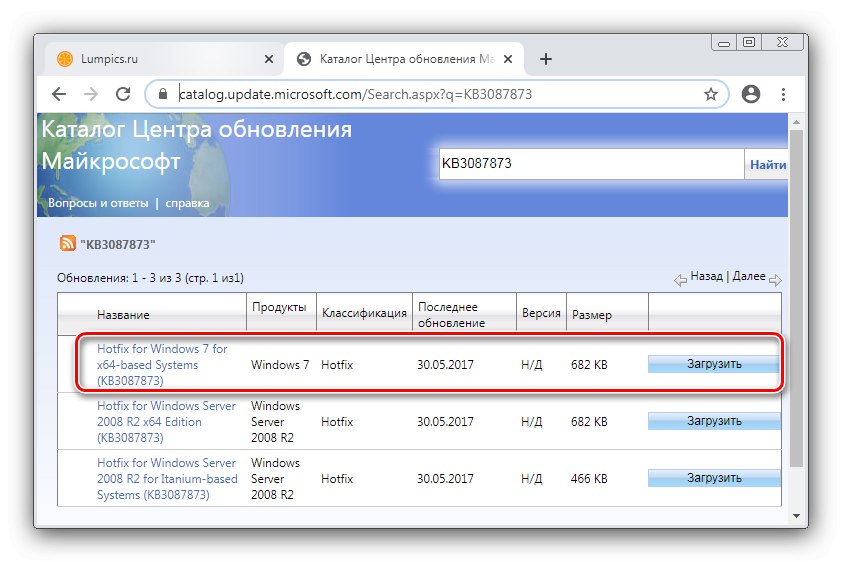Close the Lumpics.ru tab
Image resolution: width=842 pixels, height=562 pixels.
(x=269, y=59)
